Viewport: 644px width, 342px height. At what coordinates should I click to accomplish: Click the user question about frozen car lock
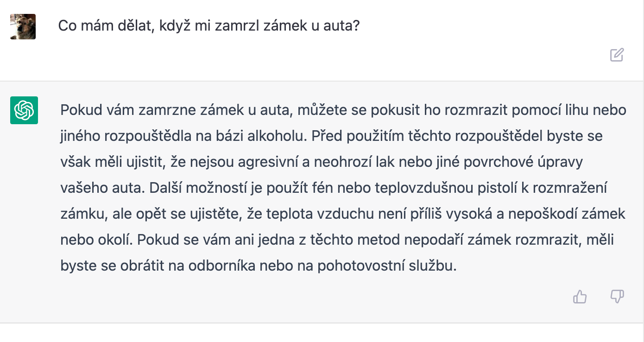(x=208, y=25)
